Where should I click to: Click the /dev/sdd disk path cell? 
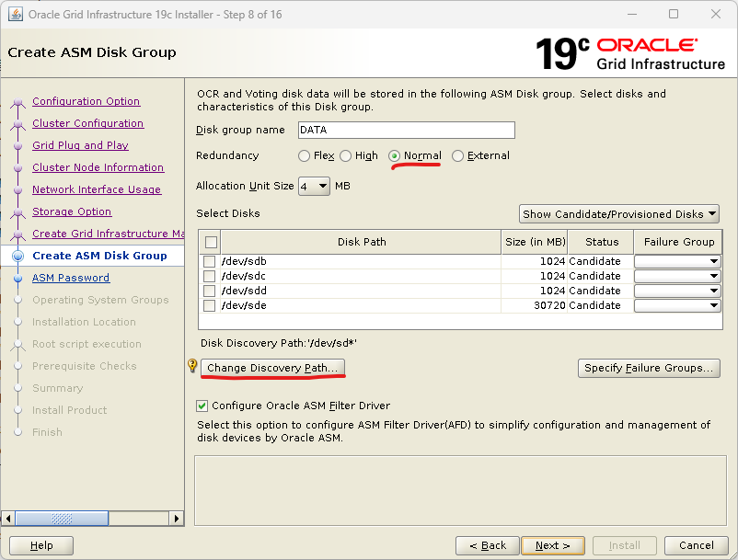(x=361, y=291)
